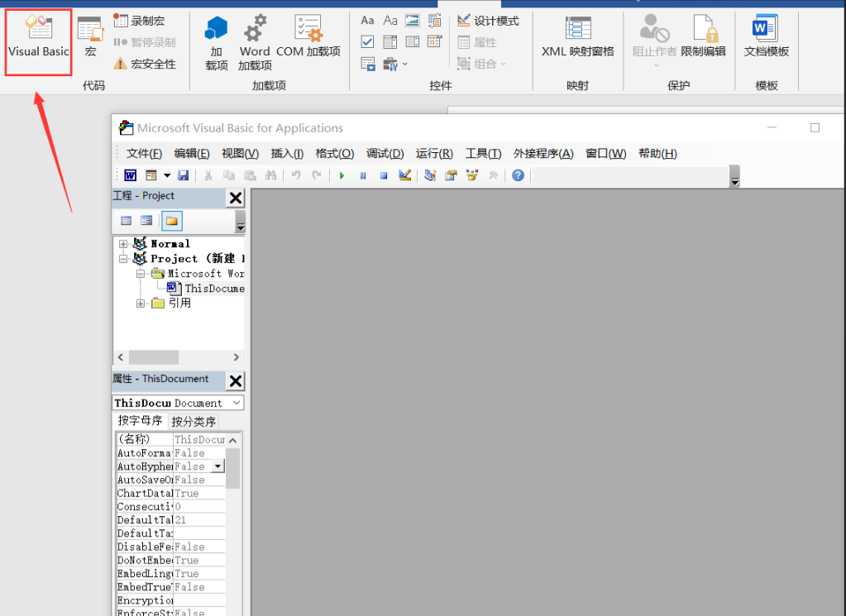The height and width of the screenshot is (616, 846).
Task: Open the 运行(R) menu
Action: coord(434,154)
